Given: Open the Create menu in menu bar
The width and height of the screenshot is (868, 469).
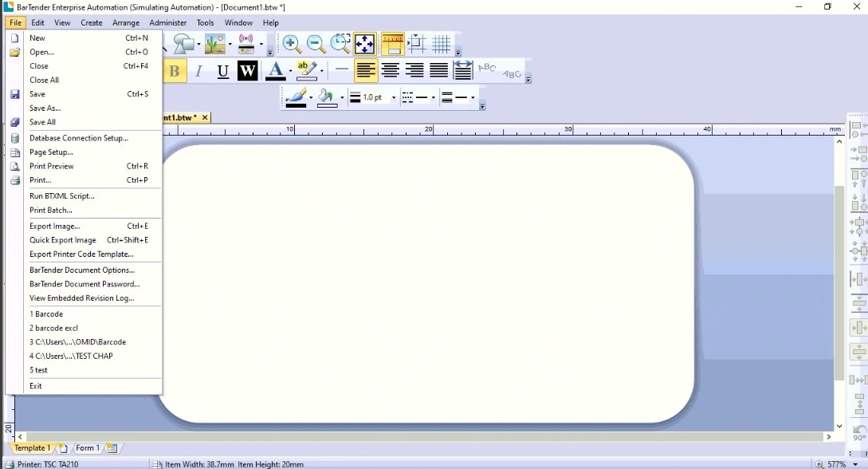Looking at the screenshot, I should (92, 22).
